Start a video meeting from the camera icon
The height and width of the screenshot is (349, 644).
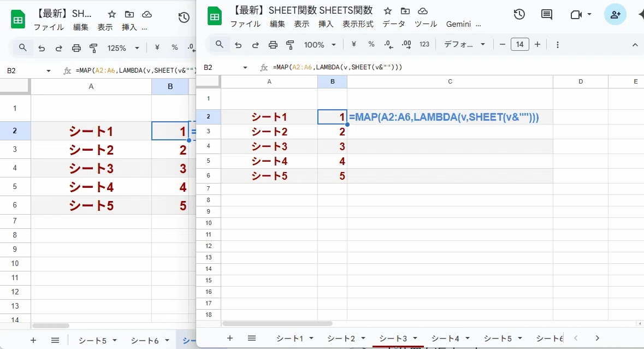pyautogui.click(x=576, y=15)
